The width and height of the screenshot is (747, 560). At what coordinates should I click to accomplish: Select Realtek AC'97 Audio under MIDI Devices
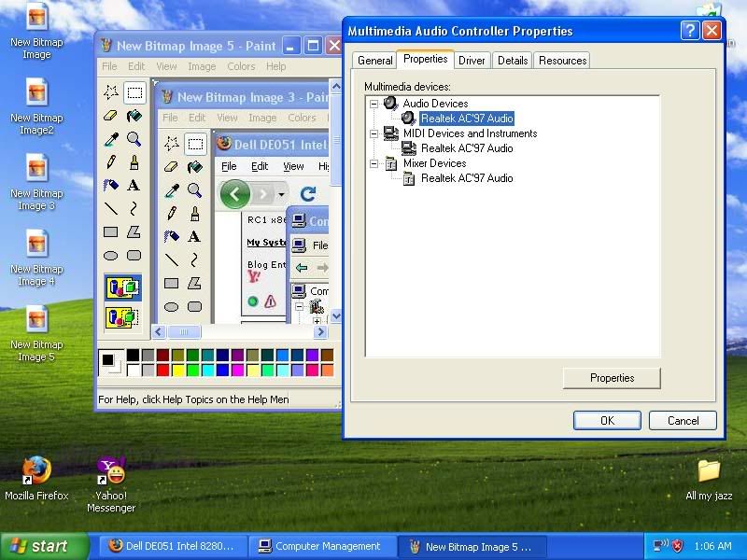(467, 148)
